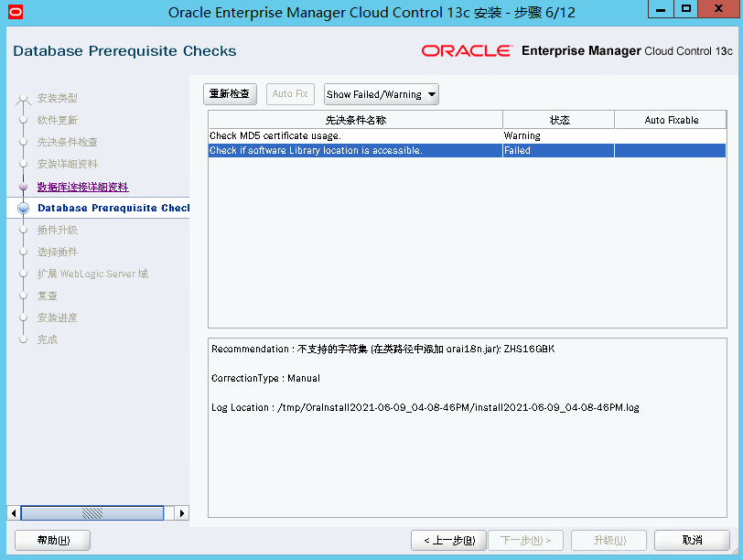
Task: Click the 插件升级 step in the sidebar
Action: (x=58, y=230)
